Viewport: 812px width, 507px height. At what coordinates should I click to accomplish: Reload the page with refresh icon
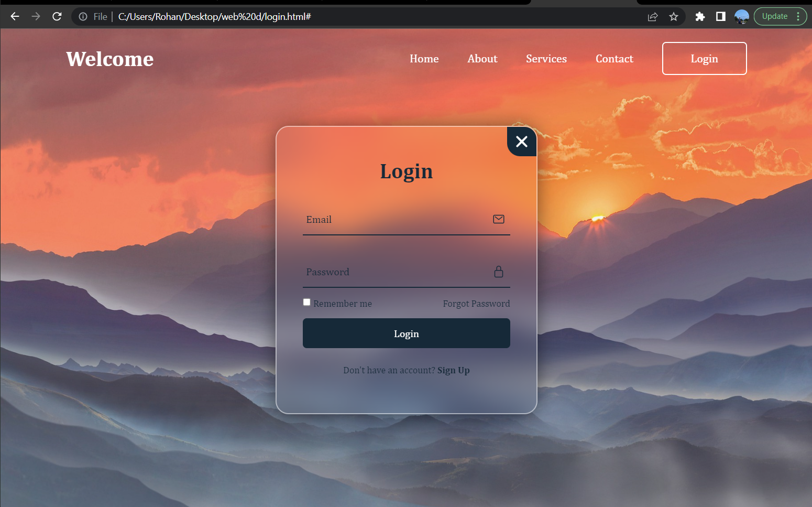[x=57, y=17]
